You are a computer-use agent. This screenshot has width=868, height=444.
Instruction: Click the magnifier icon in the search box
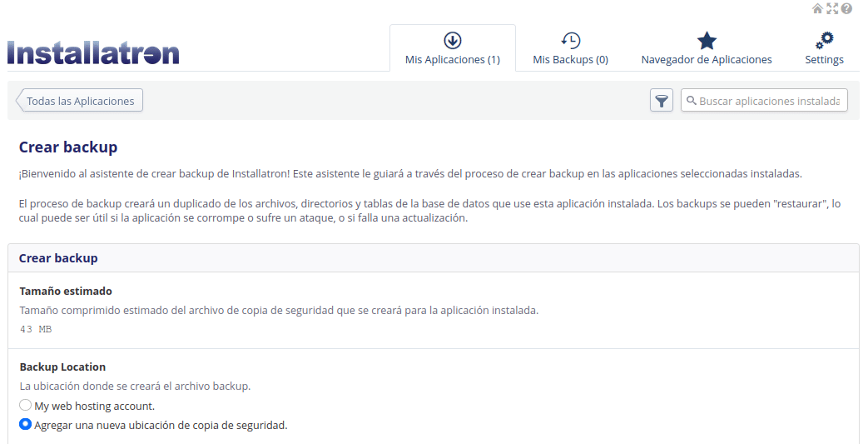coord(691,101)
